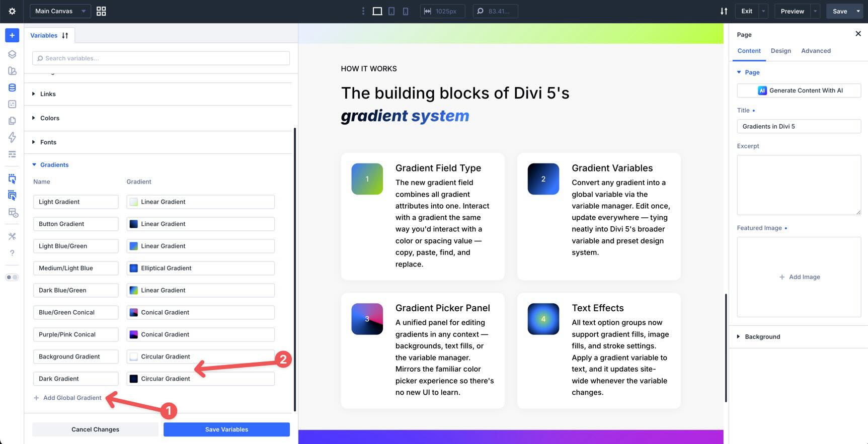The image size is (868, 444).
Task: Click the Dark Blue/Green name field
Action: (x=76, y=290)
